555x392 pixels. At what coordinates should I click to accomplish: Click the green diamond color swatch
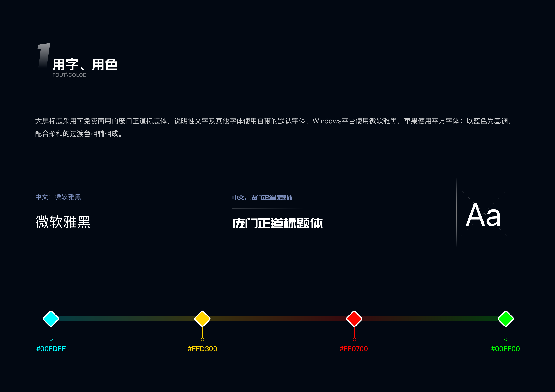(506, 319)
